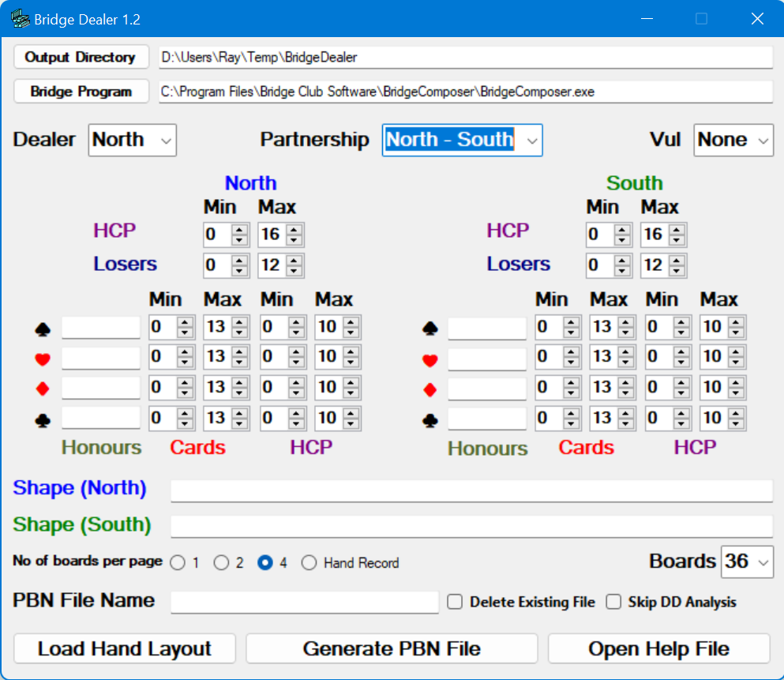This screenshot has width=784, height=680.
Task: Increase North HCP Max with stepper arrow
Action: 294,230
